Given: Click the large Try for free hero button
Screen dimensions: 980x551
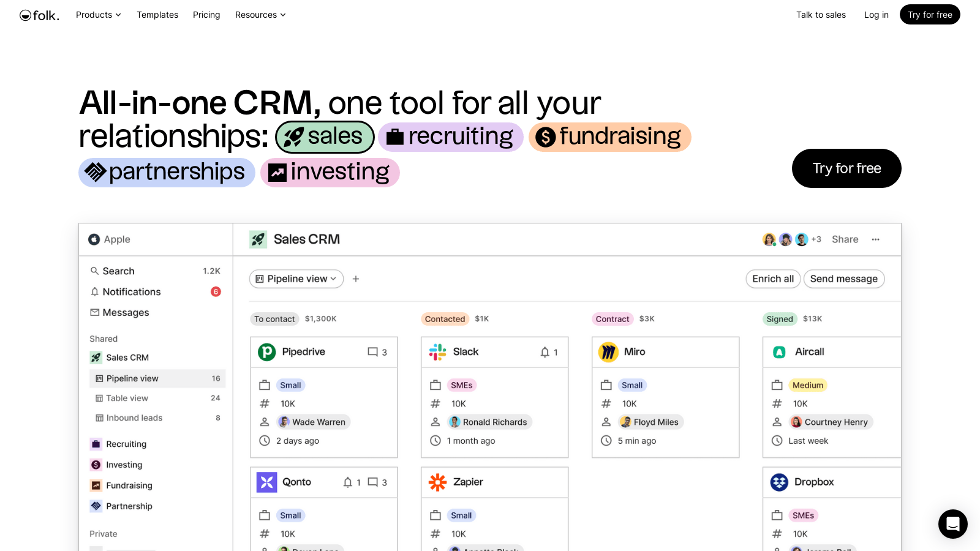Looking at the screenshot, I should point(846,168).
